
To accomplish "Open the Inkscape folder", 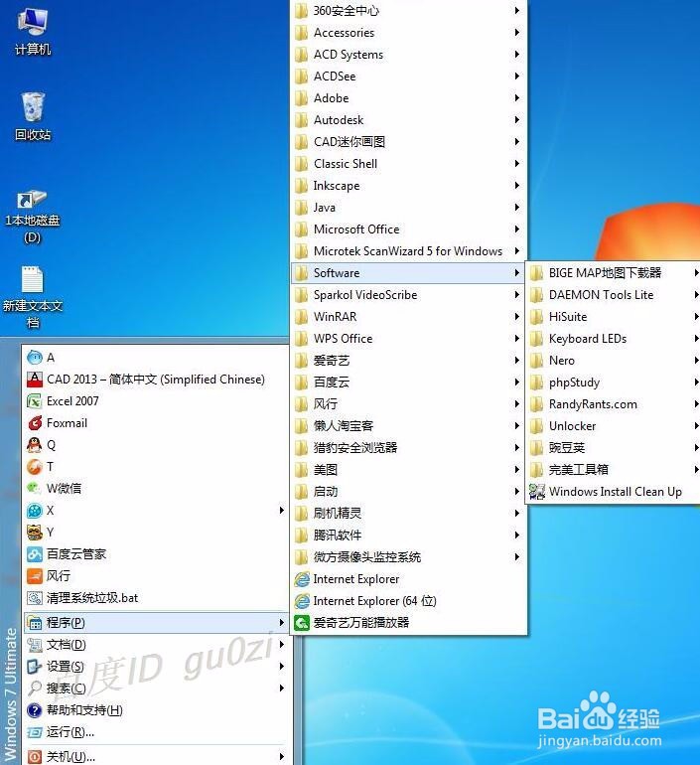I will (408, 186).
